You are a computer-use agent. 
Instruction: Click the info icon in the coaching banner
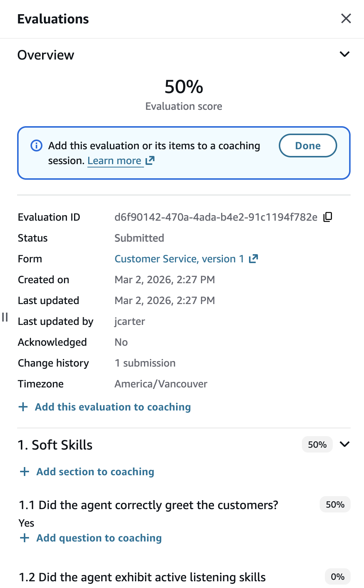[x=36, y=146]
